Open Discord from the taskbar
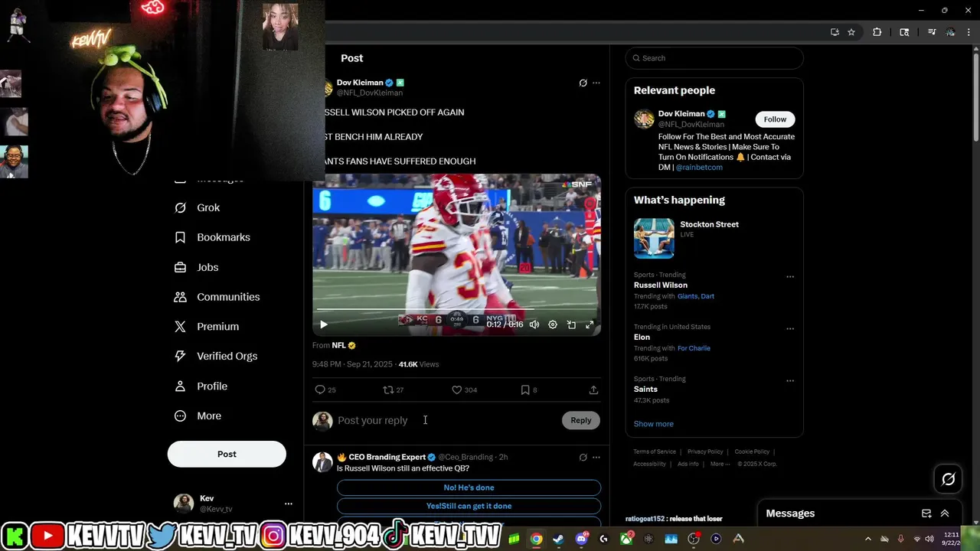The height and width of the screenshot is (551, 980). 581,539
